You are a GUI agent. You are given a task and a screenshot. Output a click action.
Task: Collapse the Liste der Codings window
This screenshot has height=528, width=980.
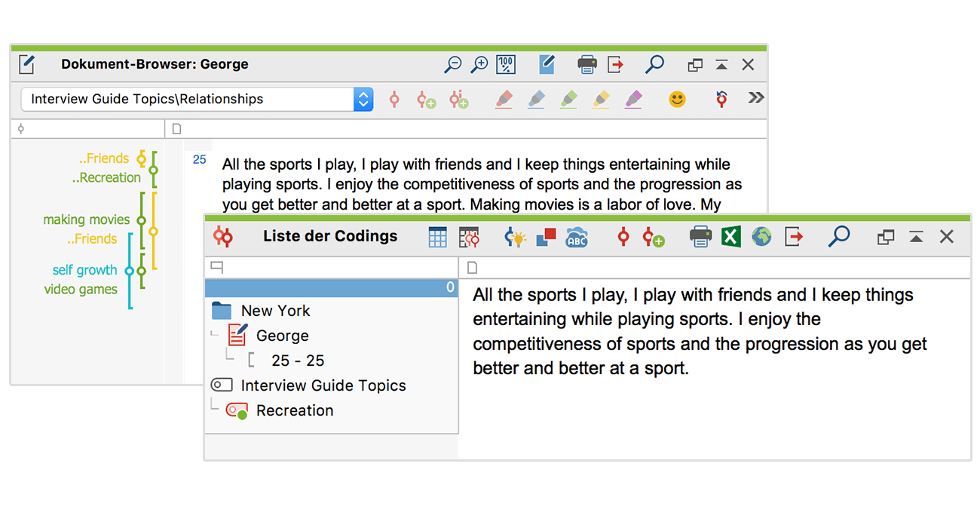916,238
